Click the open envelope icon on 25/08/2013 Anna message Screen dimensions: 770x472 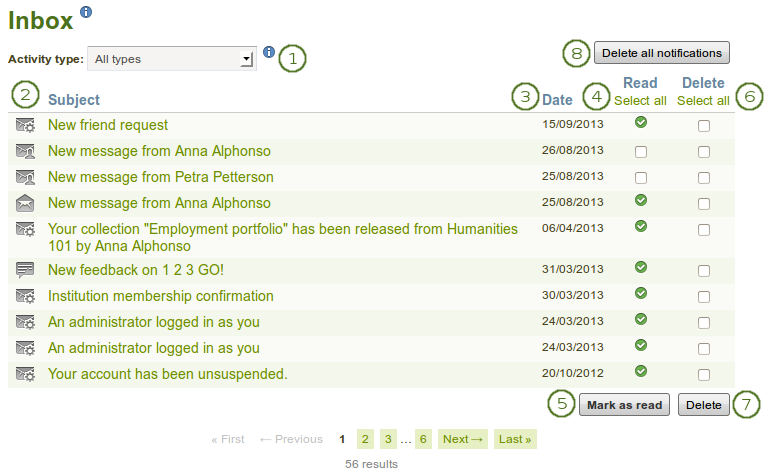point(26,203)
